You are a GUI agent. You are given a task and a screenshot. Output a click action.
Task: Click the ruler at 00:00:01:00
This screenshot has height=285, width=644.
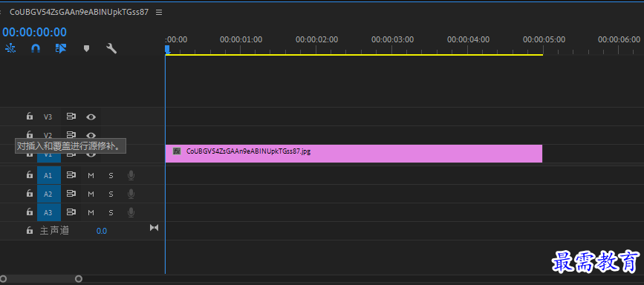click(241, 40)
